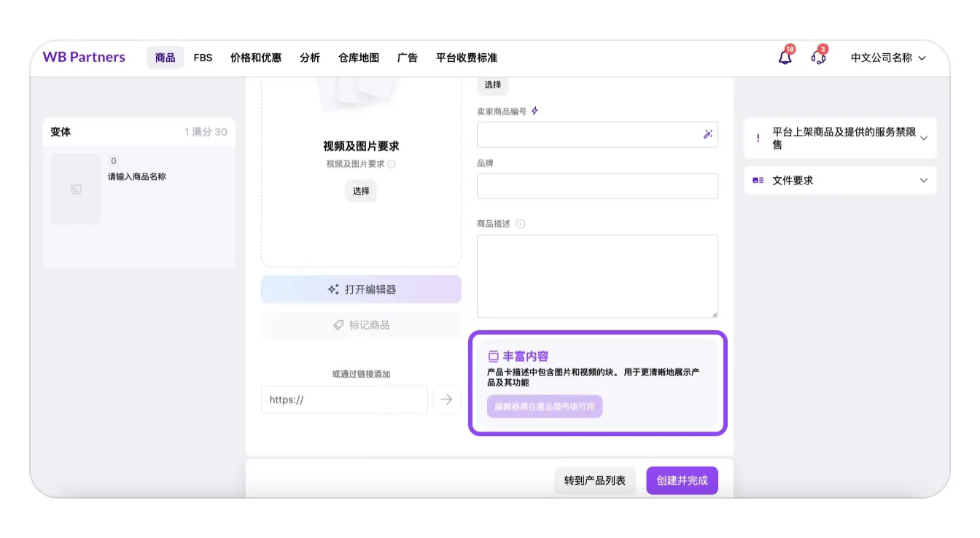Image resolution: width=980 pixels, height=538 pixels.
Task: Expand the 平台上架商品及提供的服务禁限售 section
Action: (923, 138)
